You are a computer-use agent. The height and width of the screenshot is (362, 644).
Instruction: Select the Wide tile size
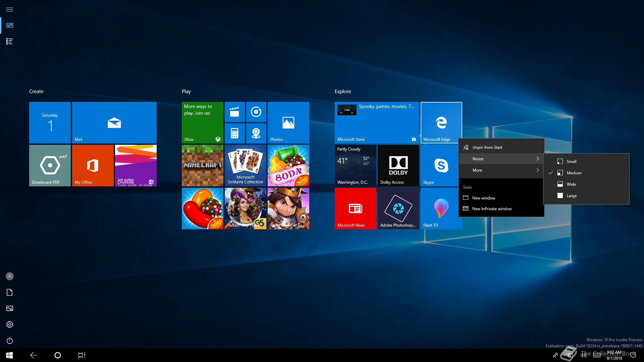coord(586,184)
